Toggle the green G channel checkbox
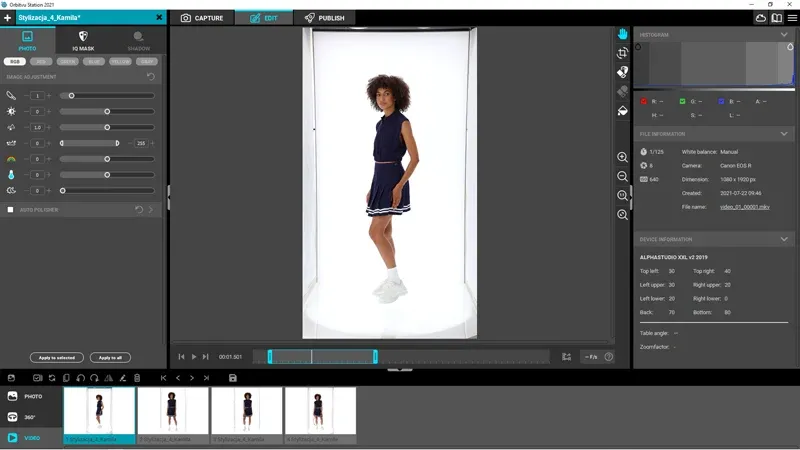The image size is (800, 450). pyautogui.click(x=682, y=101)
